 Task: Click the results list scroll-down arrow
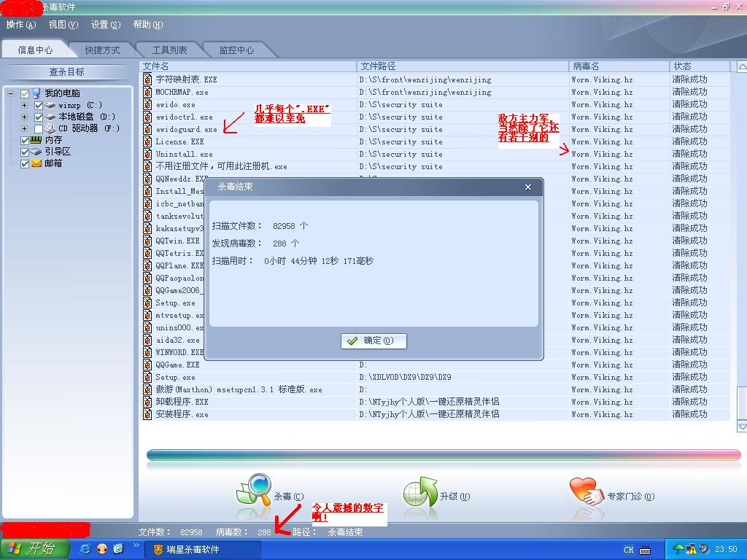click(x=742, y=426)
